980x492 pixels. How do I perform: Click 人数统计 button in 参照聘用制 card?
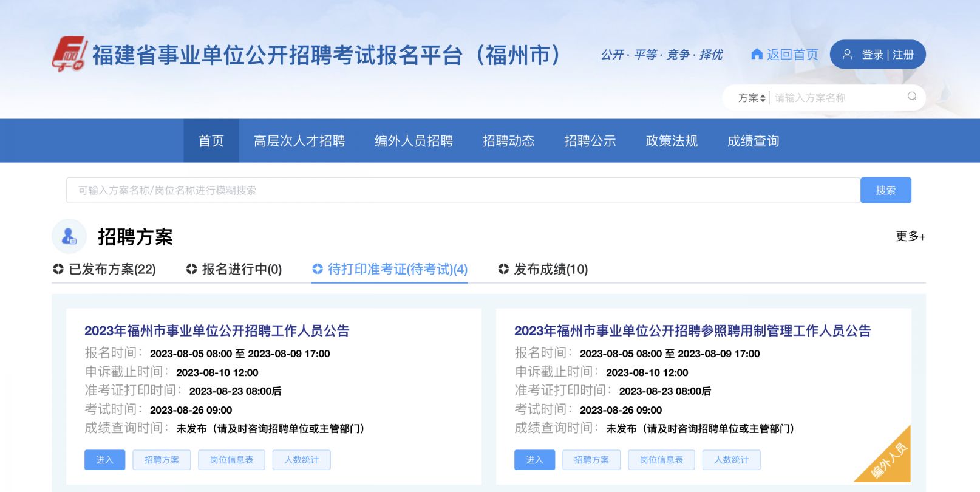[x=731, y=460]
